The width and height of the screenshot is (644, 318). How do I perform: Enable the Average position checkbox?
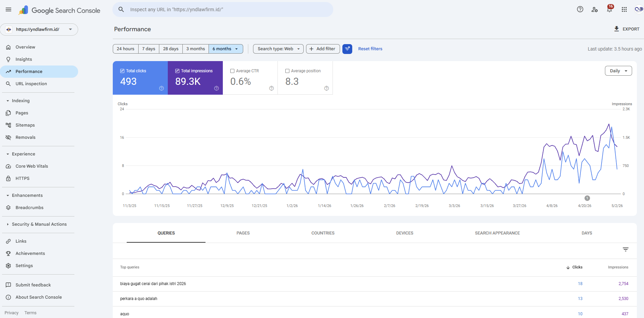pyautogui.click(x=287, y=71)
